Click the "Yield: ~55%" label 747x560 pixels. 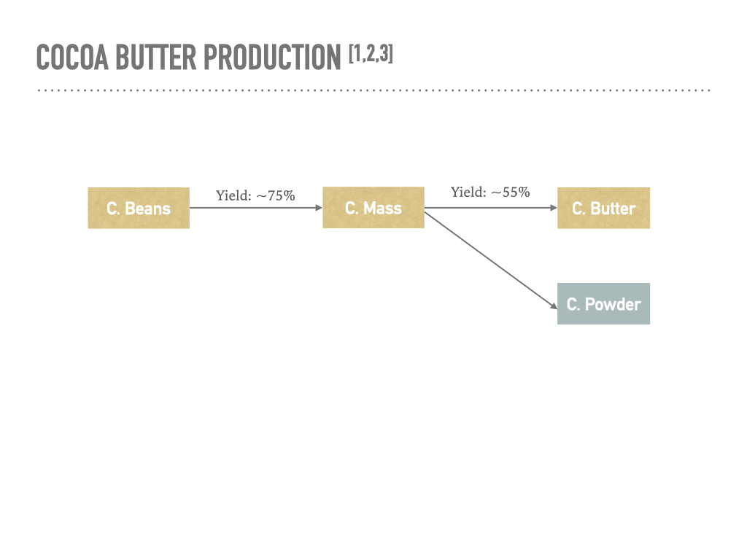tap(490, 192)
